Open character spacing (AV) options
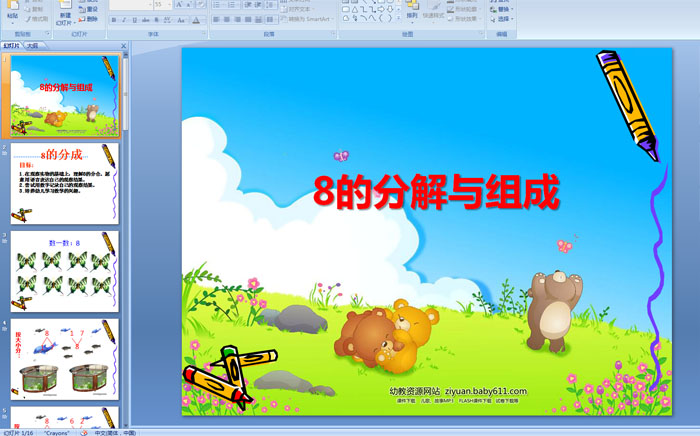This screenshot has height=436, width=700. tap(168, 20)
